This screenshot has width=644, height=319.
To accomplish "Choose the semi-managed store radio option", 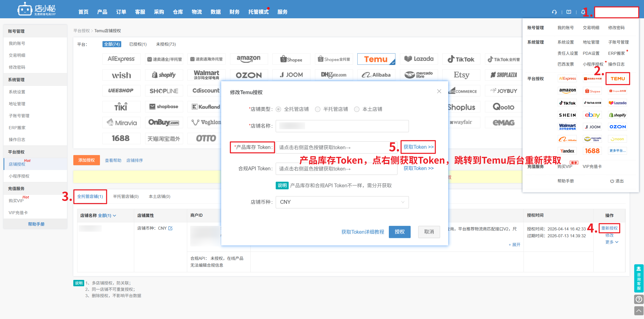I will [x=318, y=109].
